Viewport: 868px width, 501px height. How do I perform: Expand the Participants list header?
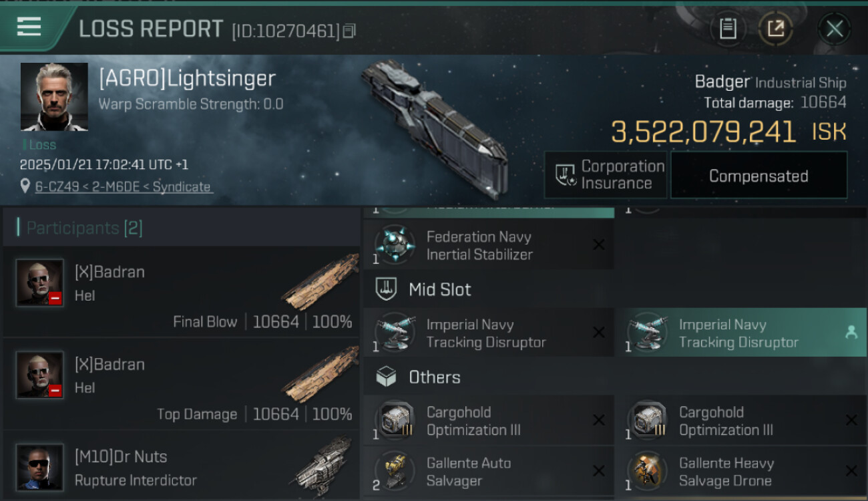(85, 228)
